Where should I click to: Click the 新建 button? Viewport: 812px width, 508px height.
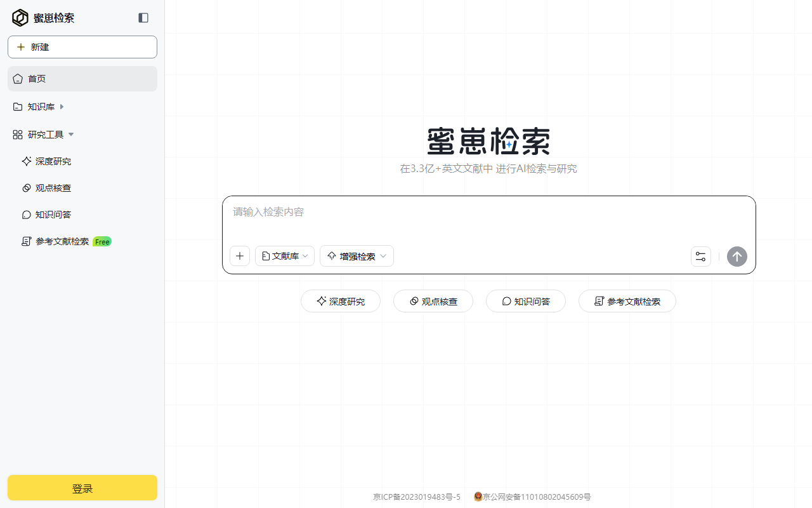click(x=82, y=47)
